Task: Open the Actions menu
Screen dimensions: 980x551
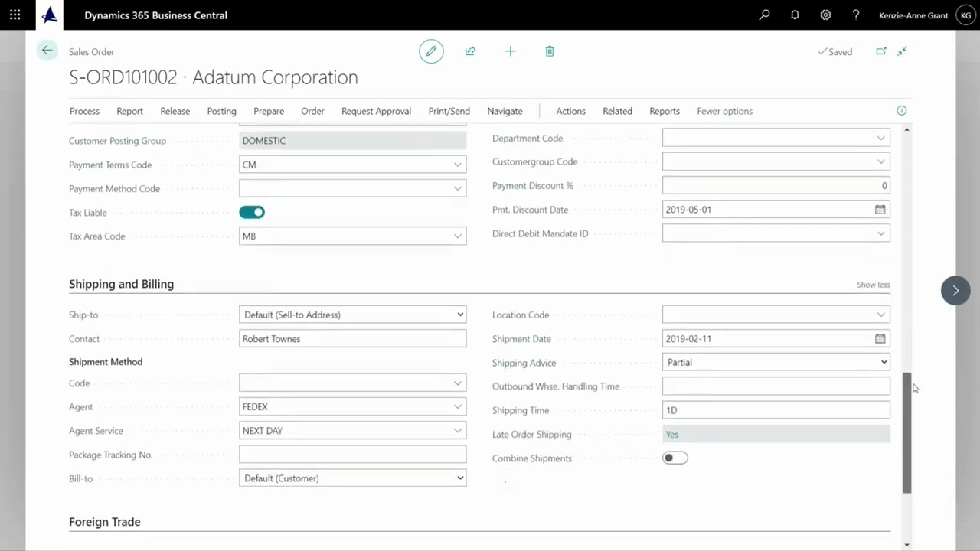Action: 570,111
